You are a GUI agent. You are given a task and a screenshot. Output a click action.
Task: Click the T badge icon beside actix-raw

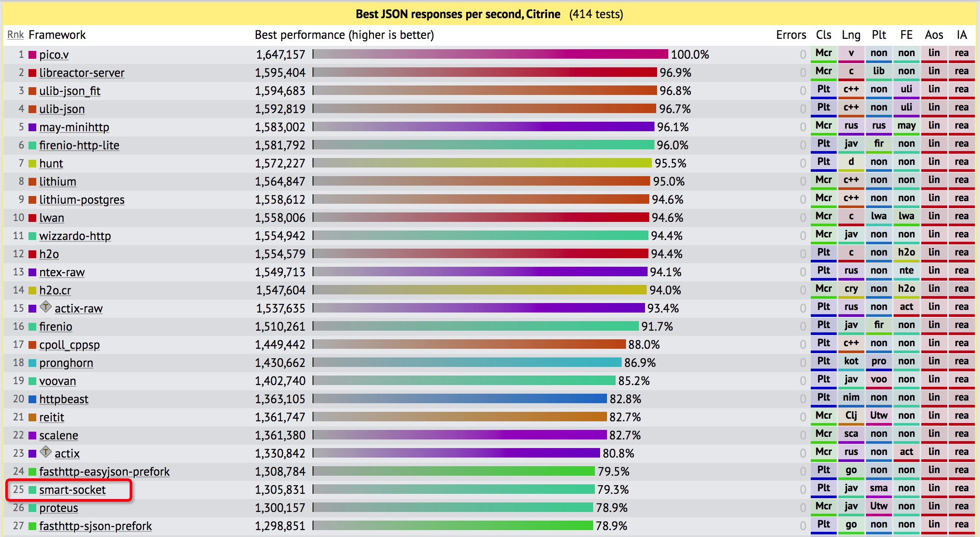coord(45,307)
